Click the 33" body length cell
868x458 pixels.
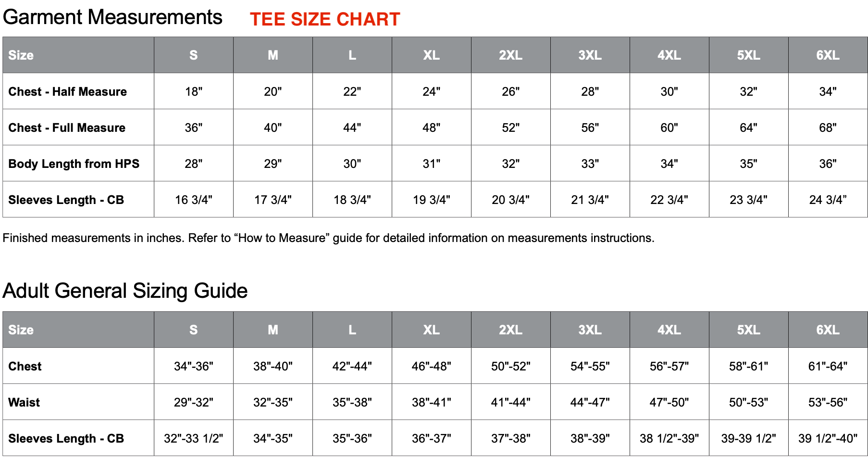590,164
